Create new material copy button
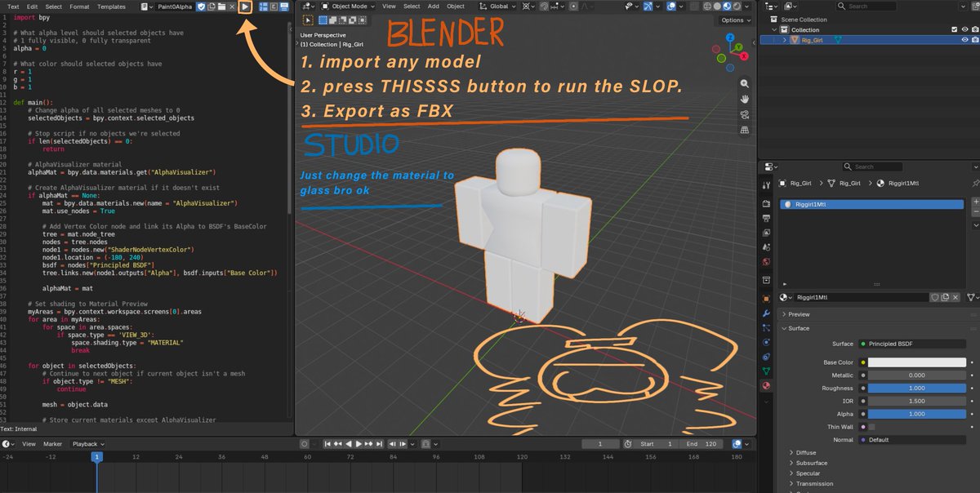Viewport: 980px width, 493px height. click(945, 298)
